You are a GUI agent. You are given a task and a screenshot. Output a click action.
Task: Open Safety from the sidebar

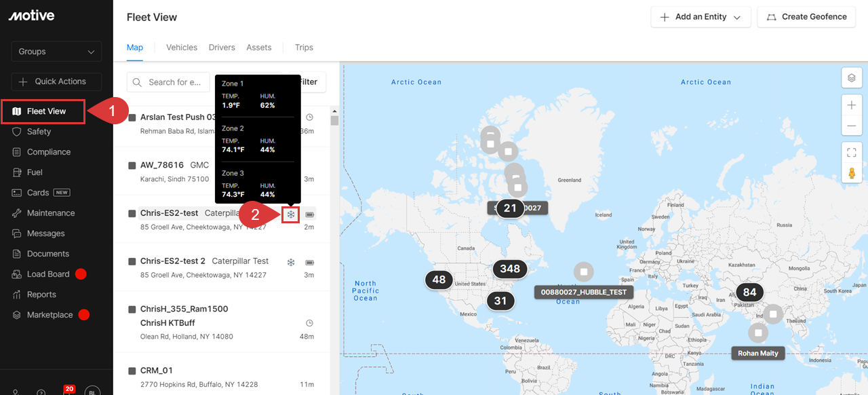pyautogui.click(x=39, y=132)
